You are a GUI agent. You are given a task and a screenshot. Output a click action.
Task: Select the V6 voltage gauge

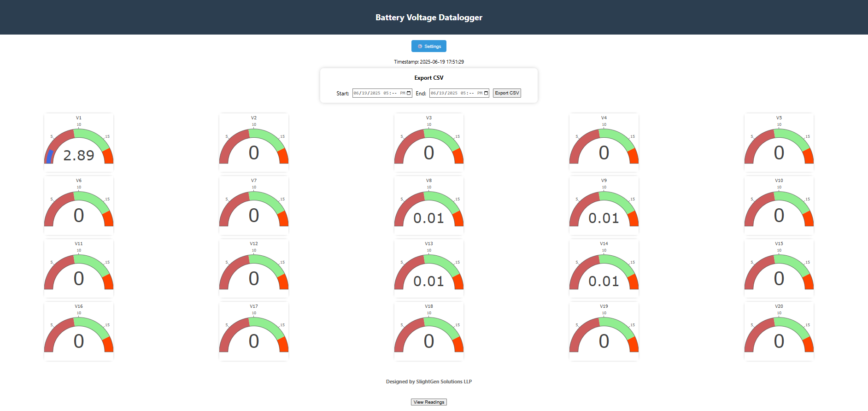pos(79,205)
